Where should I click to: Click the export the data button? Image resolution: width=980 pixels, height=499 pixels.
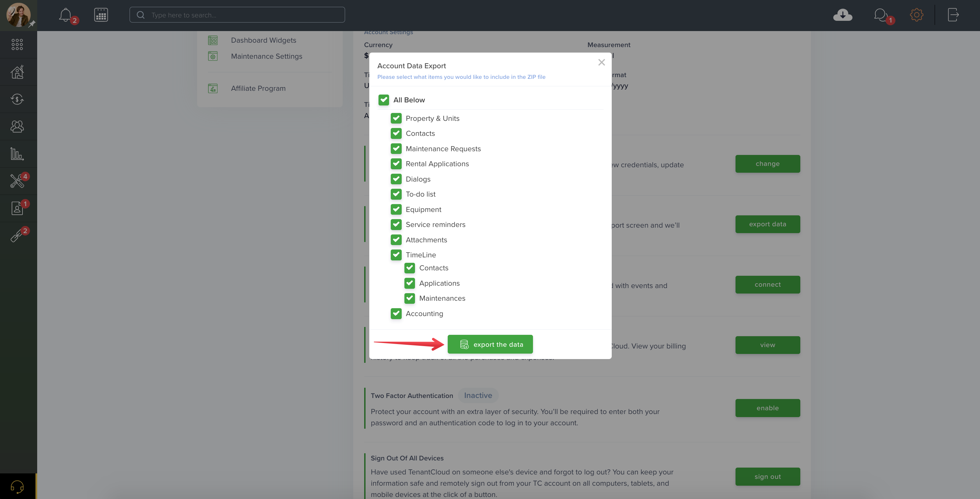490,344
